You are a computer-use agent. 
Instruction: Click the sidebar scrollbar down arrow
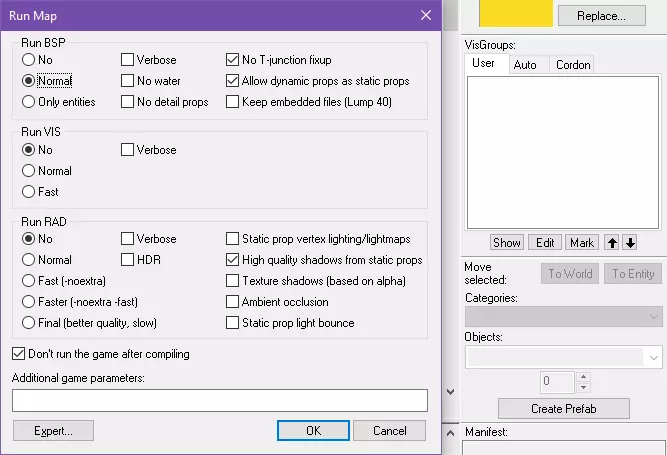pyautogui.click(x=449, y=391)
